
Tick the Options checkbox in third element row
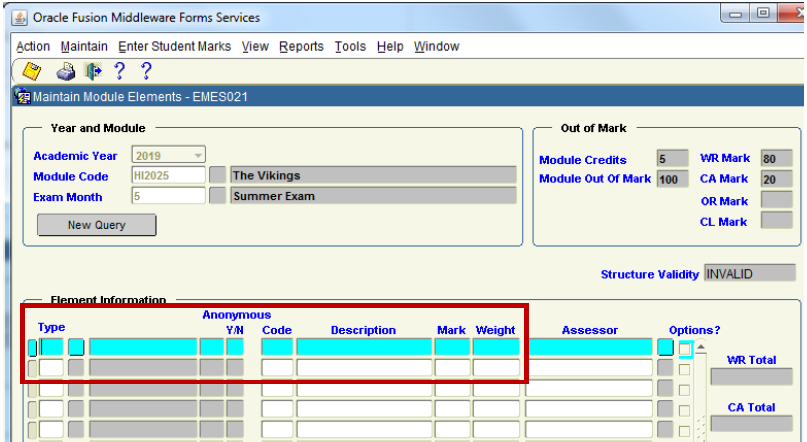(x=685, y=389)
